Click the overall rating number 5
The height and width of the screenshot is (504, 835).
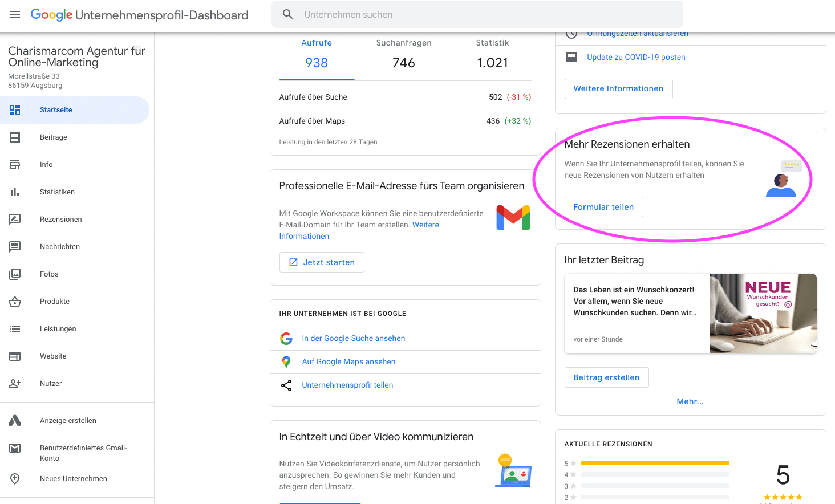783,475
